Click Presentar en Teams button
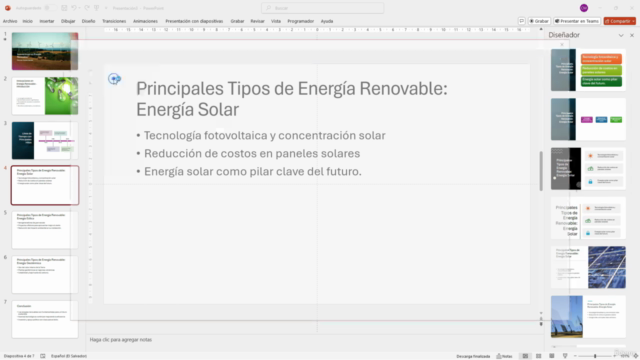This screenshot has width=640, height=360. [577, 21]
